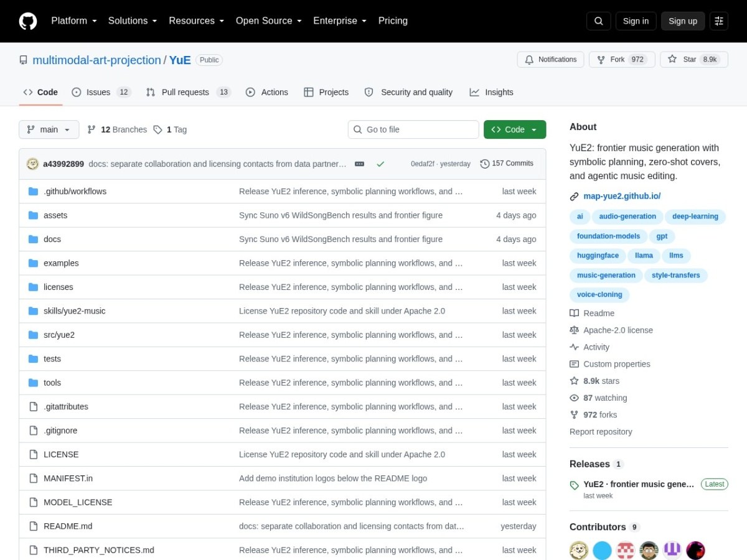747x560 pixels.
Task: Click author avatar a43992899
Action: click(x=33, y=164)
